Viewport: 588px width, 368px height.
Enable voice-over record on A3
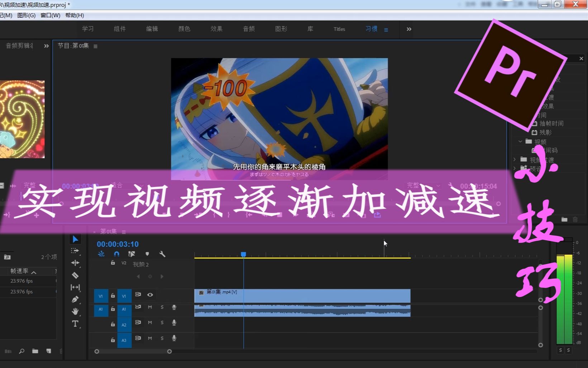[x=174, y=338]
